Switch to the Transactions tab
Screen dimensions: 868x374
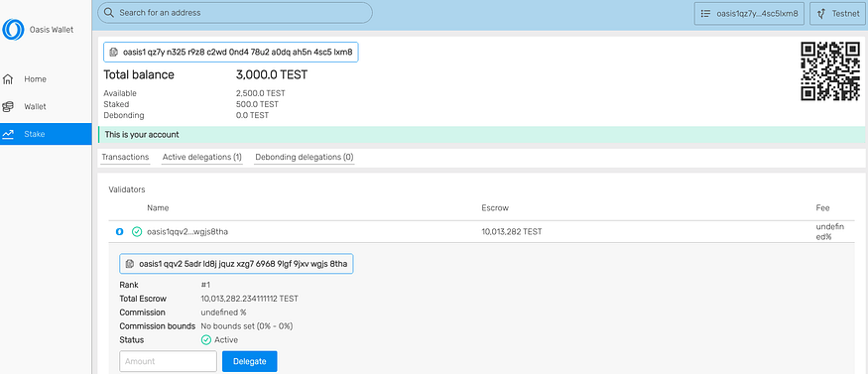pyautogui.click(x=125, y=157)
